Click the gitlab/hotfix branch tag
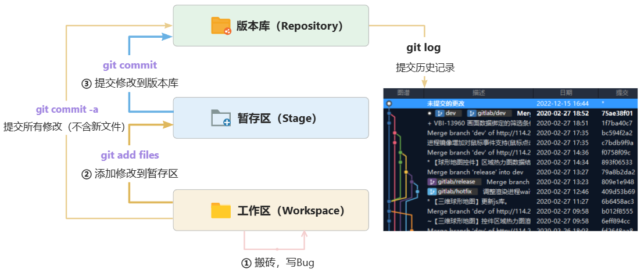 tap(452, 191)
